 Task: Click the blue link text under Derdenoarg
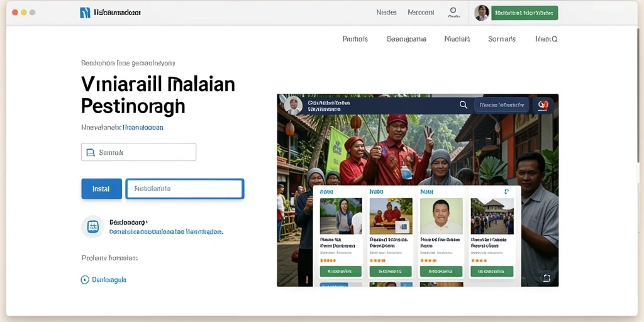pos(166,231)
